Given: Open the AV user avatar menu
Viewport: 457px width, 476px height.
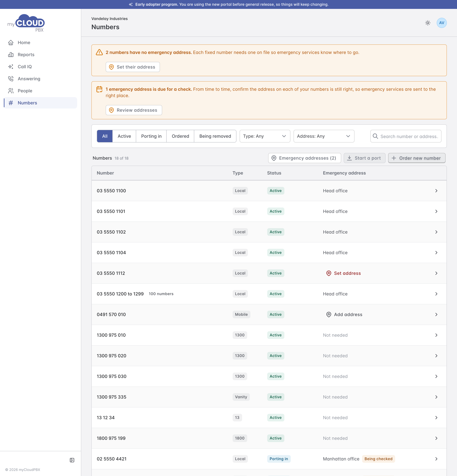Looking at the screenshot, I should pos(441,23).
